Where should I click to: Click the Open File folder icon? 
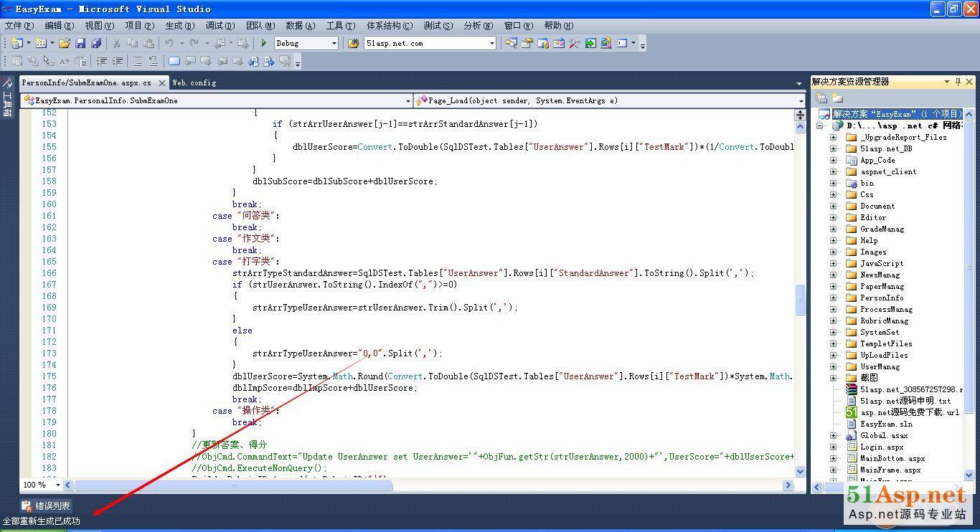[x=65, y=43]
